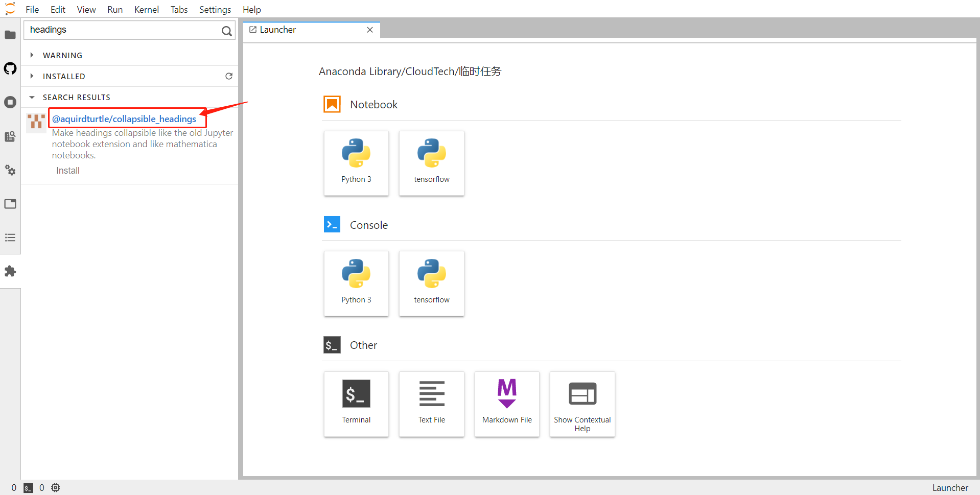The width and height of the screenshot is (980, 495).
Task: Click the Console section heading
Action: coord(368,225)
